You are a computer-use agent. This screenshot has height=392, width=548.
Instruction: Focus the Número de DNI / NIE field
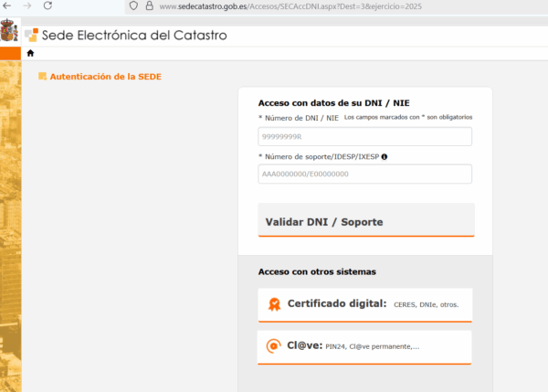(x=364, y=137)
